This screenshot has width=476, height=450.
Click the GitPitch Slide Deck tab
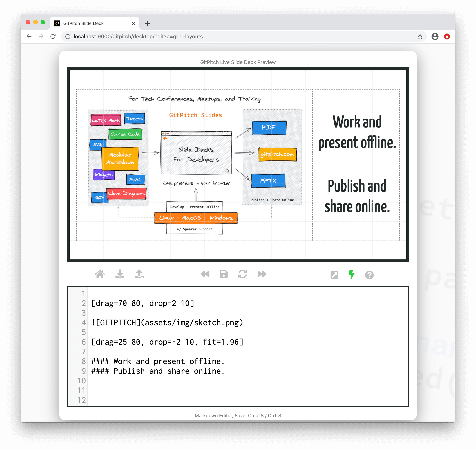89,23
